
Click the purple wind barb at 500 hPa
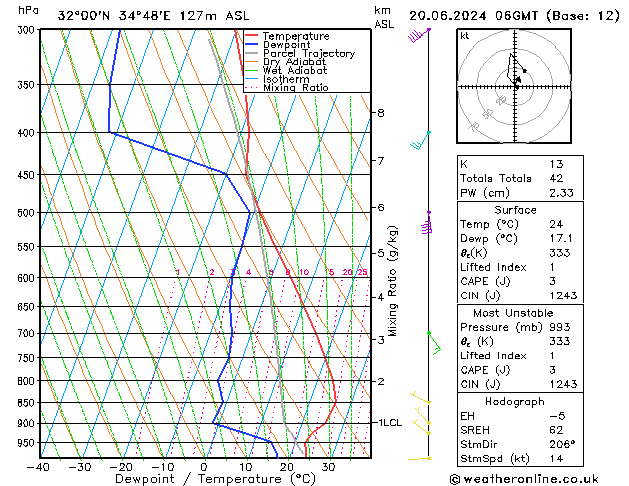pyautogui.click(x=427, y=223)
